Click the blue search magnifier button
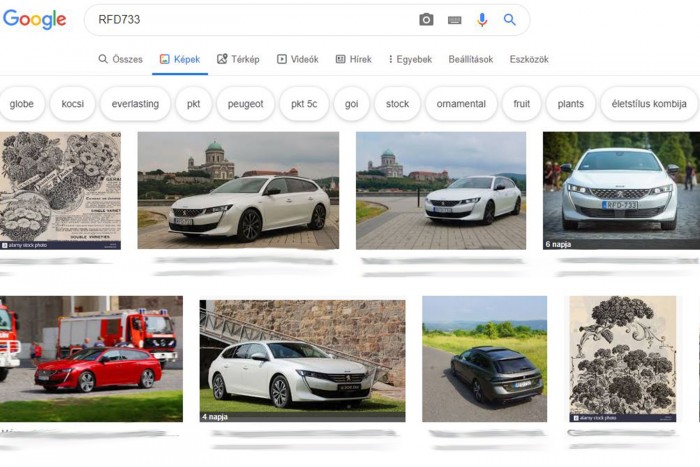The width and height of the screenshot is (700, 467). click(509, 20)
